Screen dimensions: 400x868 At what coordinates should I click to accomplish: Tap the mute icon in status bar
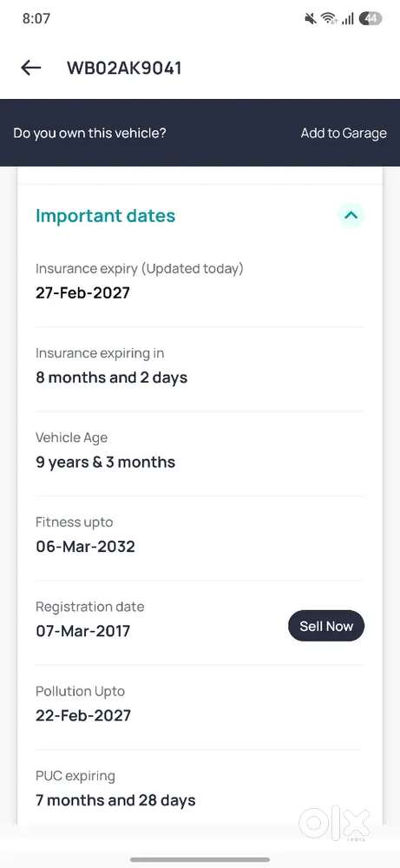[x=311, y=19]
